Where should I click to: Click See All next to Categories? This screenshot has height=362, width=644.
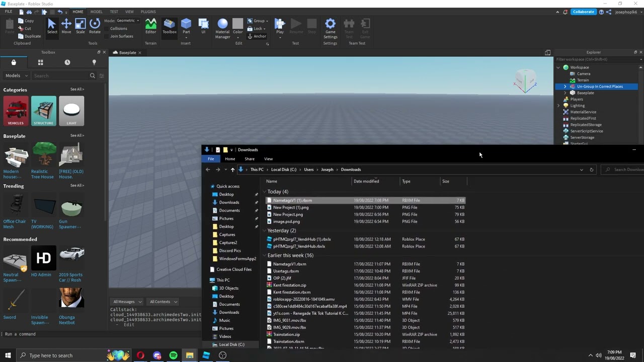pos(77,89)
